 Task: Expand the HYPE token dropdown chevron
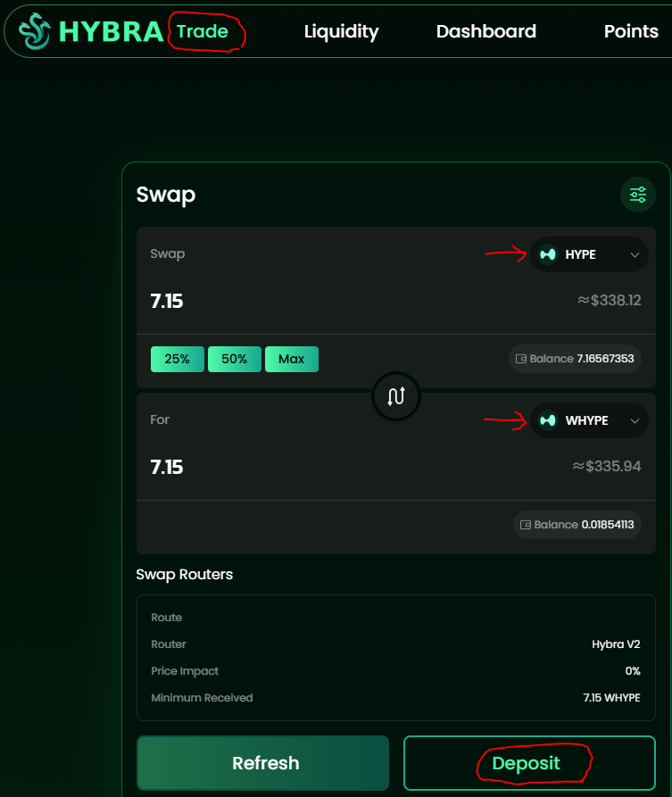[635, 254]
